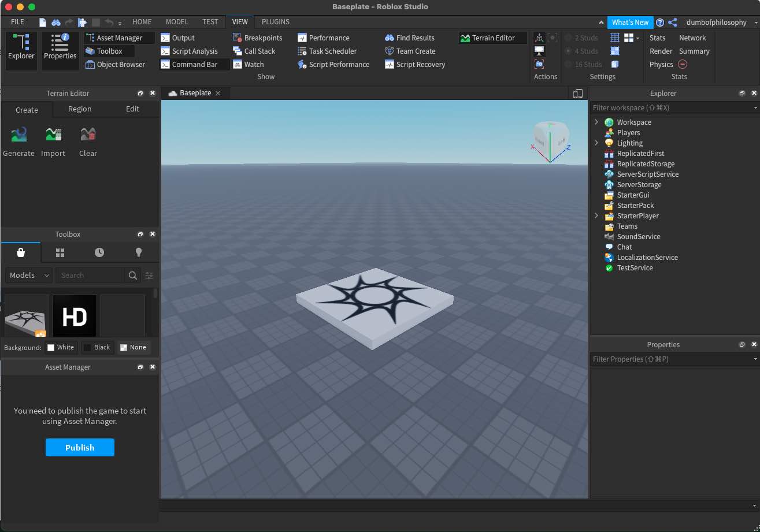Click the Help question mark icon
760x532 pixels.
[x=660, y=23]
